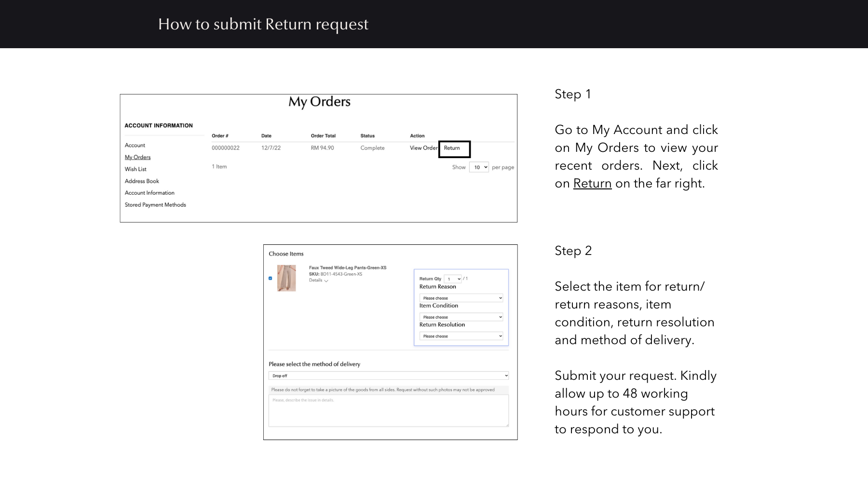Click the Faux Tweed Wide-Leg Pants product name
The width and height of the screenshot is (868, 482).
click(x=347, y=268)
